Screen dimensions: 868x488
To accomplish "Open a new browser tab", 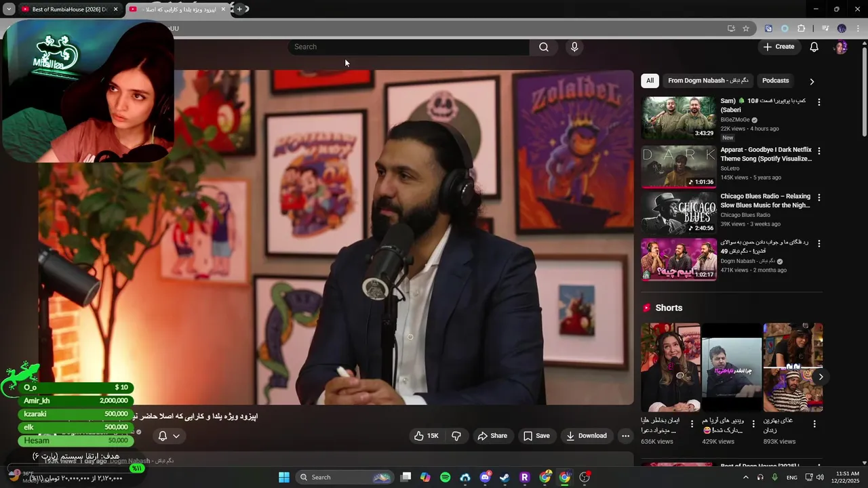I will pos(239,9).
